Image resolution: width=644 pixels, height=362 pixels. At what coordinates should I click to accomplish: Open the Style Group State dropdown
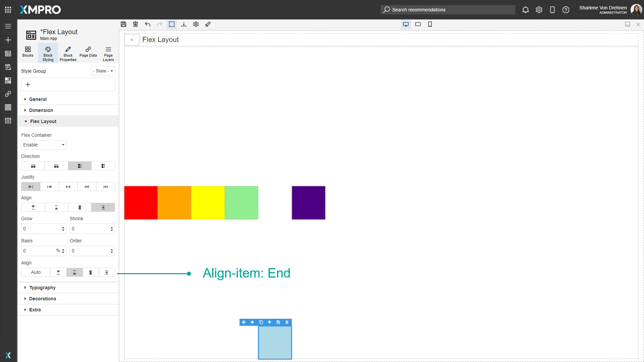pos(103,71)
